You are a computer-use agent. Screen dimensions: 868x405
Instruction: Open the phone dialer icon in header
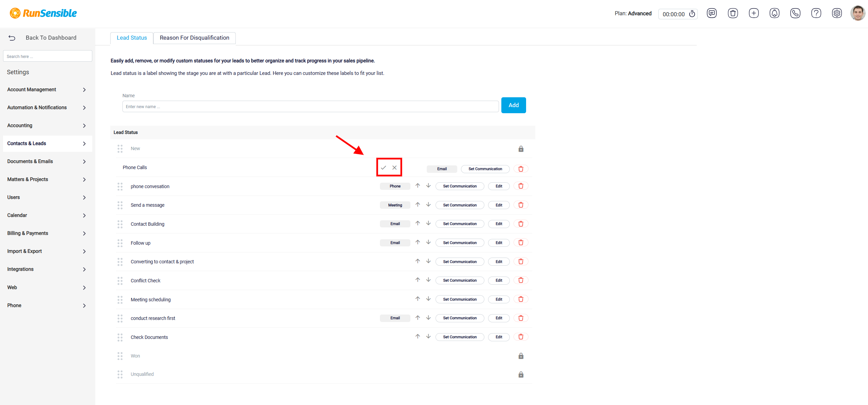(795, 13)
